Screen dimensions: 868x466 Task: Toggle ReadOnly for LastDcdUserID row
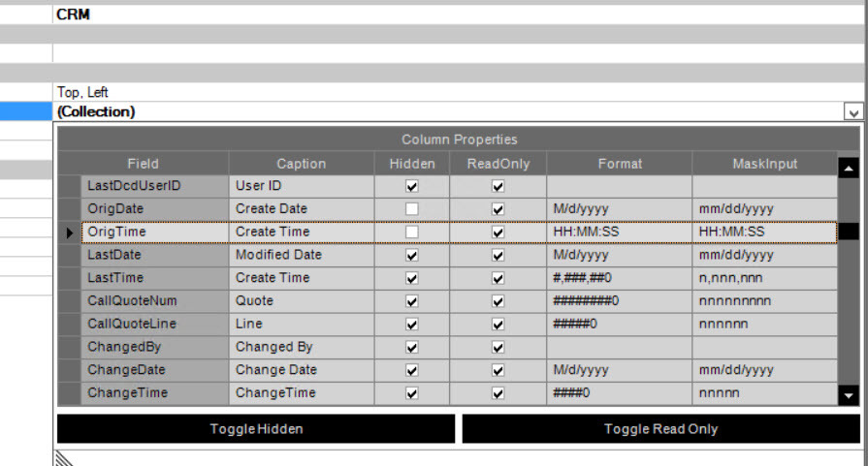coord(498,186)
